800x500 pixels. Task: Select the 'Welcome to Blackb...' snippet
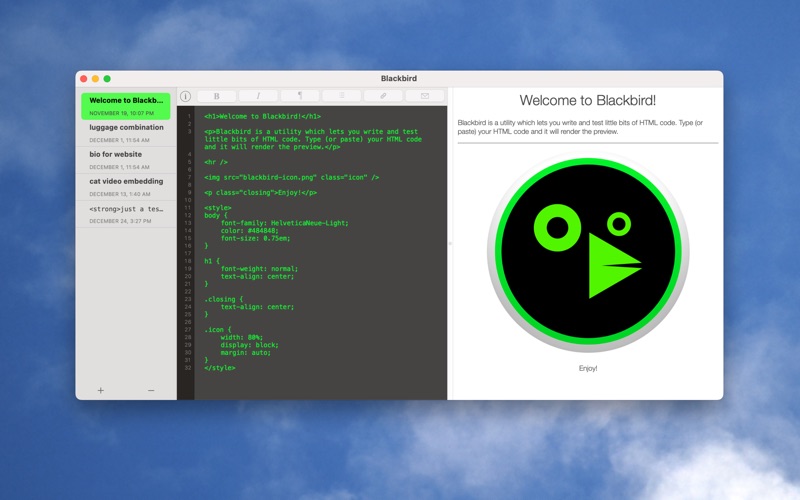126,106
